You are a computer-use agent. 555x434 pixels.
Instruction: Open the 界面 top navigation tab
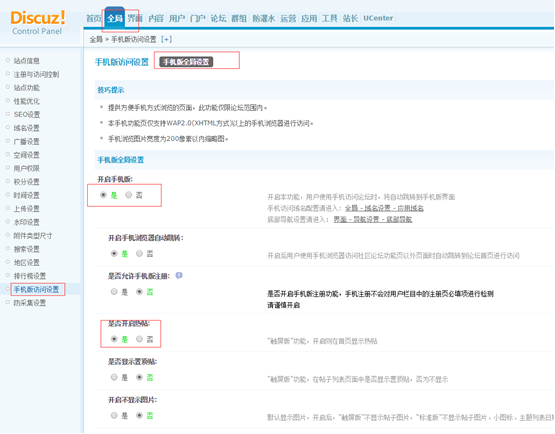click(x=135, y=18)
